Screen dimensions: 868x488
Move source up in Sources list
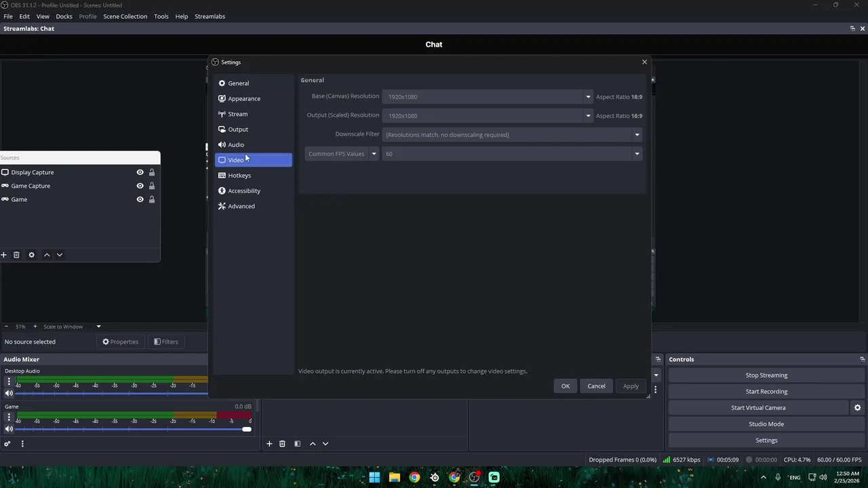[47, 255]
